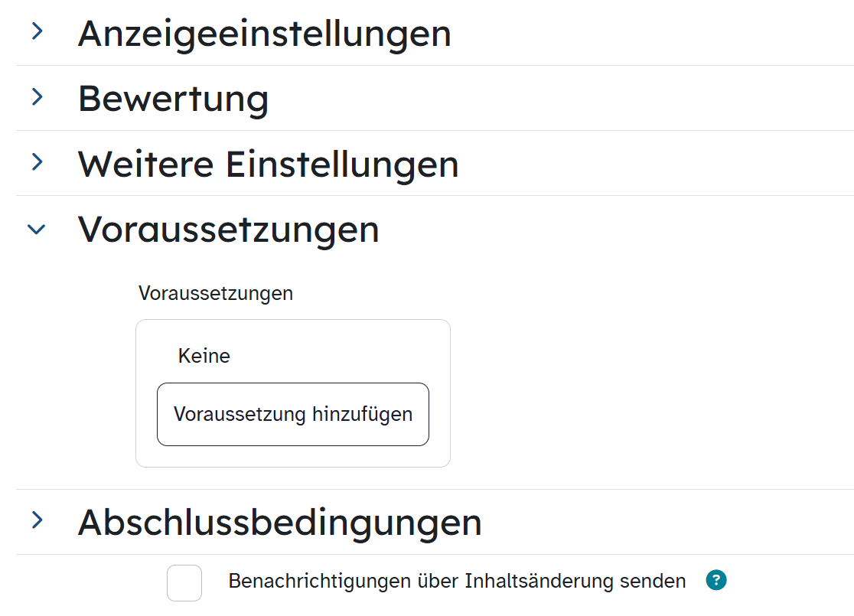Click the large Voraussetzungen section heading

[x=228, y=229]
